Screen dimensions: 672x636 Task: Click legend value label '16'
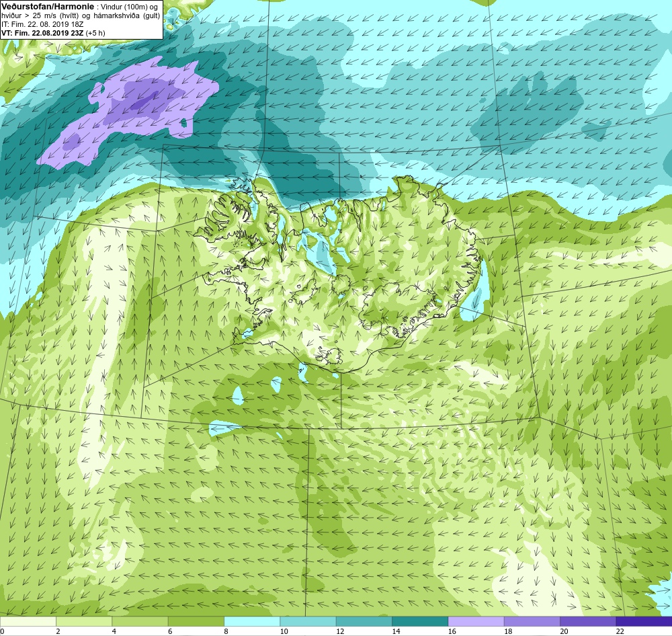452,631
